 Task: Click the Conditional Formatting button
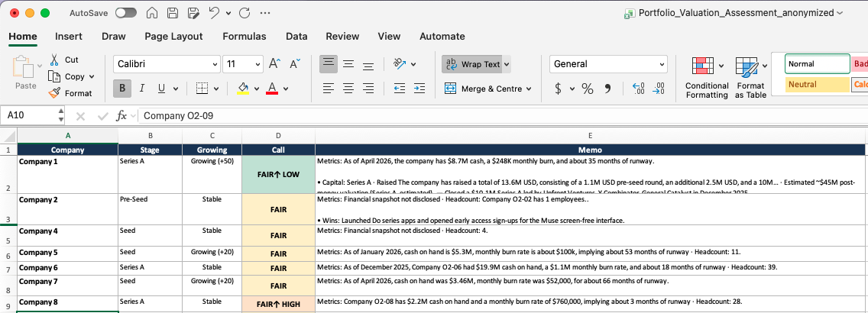[707, 78]
